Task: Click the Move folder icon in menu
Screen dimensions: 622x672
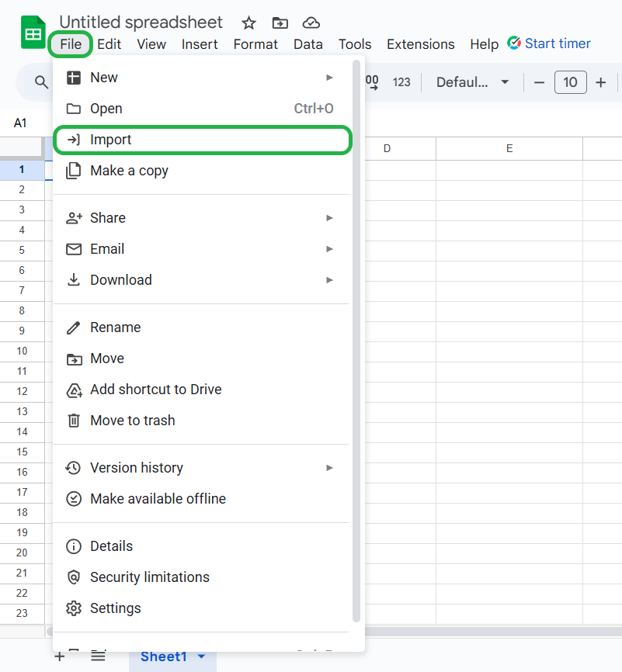Action: point(74,359)
